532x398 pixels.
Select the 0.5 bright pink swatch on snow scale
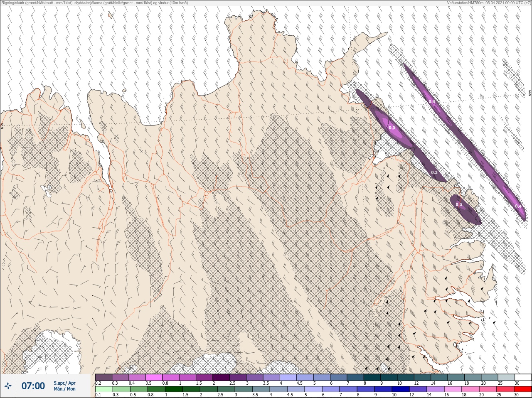154,377
